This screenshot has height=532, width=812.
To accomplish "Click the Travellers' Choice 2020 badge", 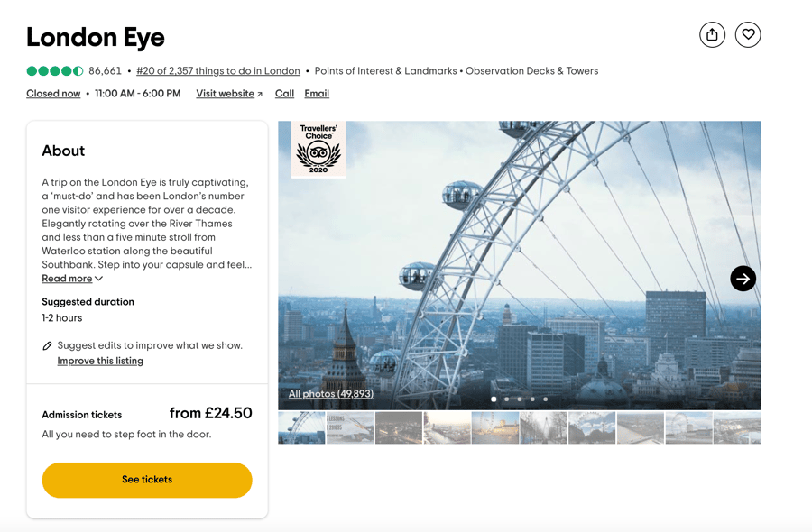I will (318, 149).
